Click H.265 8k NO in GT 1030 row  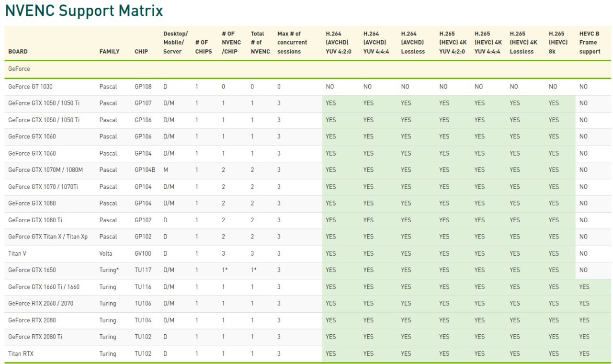pos(553,87)
